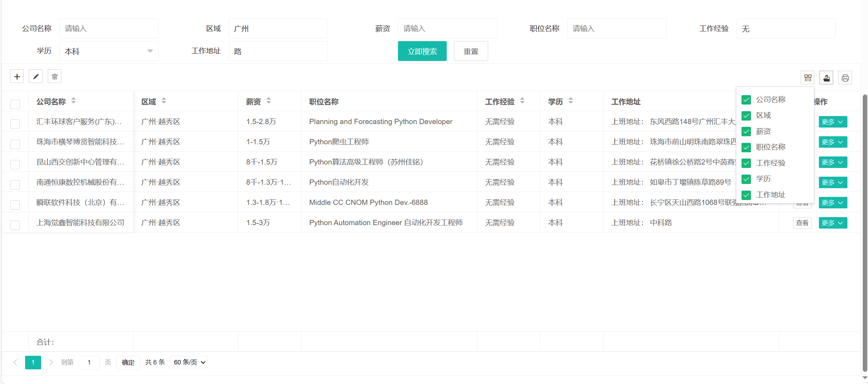The width and height of the screenshot is (868, 384).
Task: Focus the 职位名称 search input
Action: point(617,29)
